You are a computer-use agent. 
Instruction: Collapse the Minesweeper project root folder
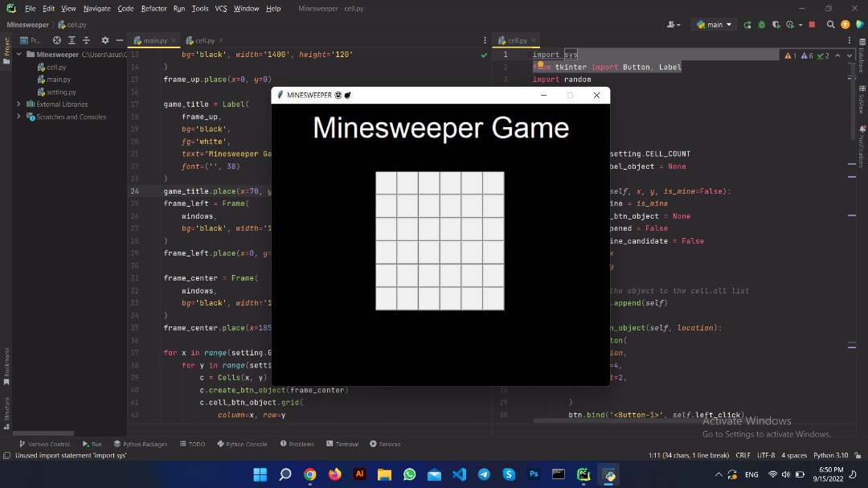click(x=18, y=55)
